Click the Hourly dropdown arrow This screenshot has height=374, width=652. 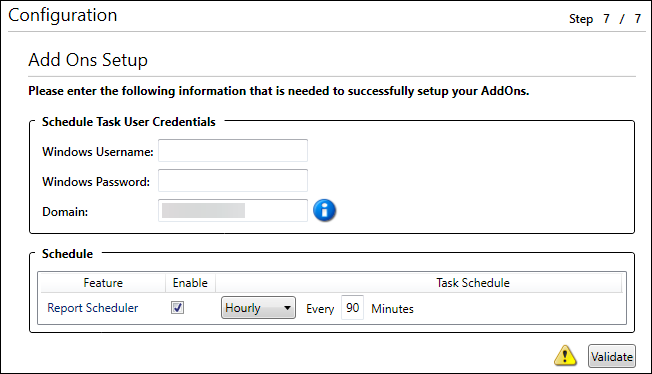287,308
